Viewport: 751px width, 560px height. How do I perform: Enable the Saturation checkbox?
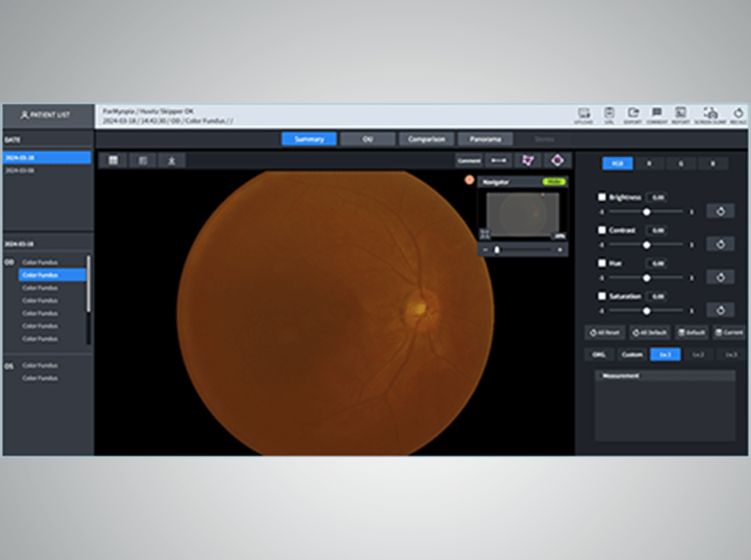click(x=602, y=296)
